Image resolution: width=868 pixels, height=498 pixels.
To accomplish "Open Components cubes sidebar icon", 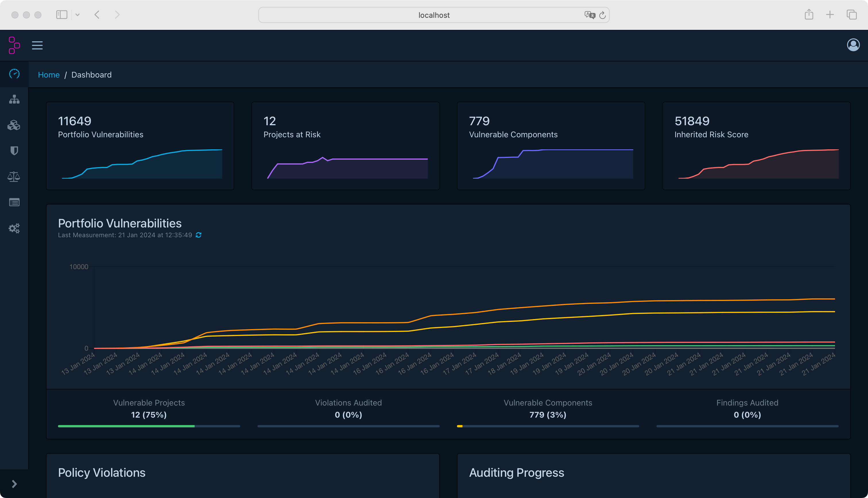I will [x=14, y=125].
